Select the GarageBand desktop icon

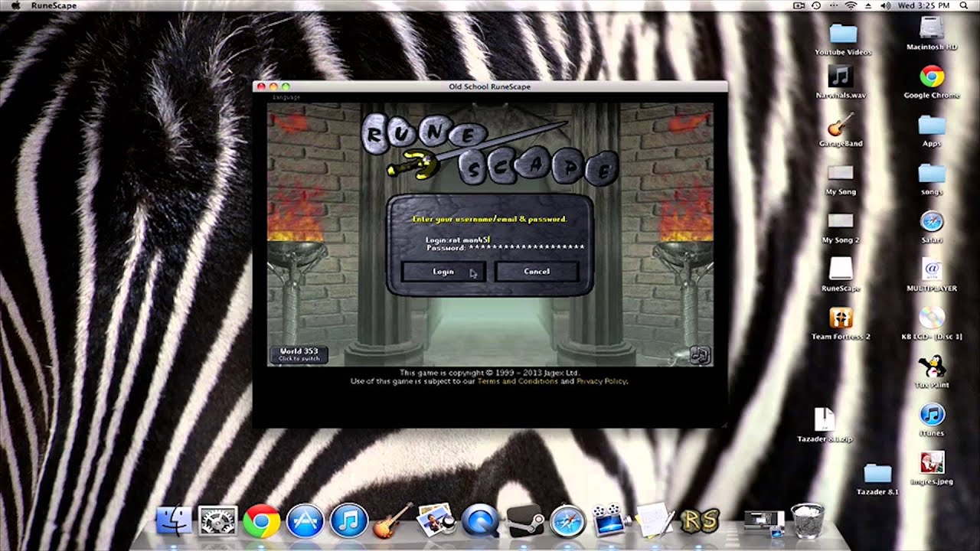(x=841, y=131)
